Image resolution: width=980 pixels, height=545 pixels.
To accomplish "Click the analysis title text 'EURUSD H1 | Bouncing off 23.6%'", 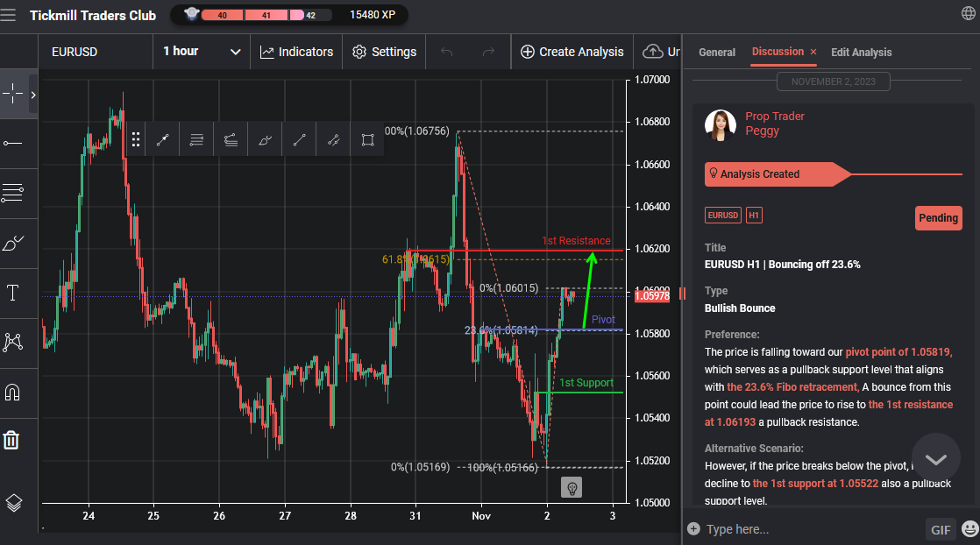I will (x=783, y=265).
